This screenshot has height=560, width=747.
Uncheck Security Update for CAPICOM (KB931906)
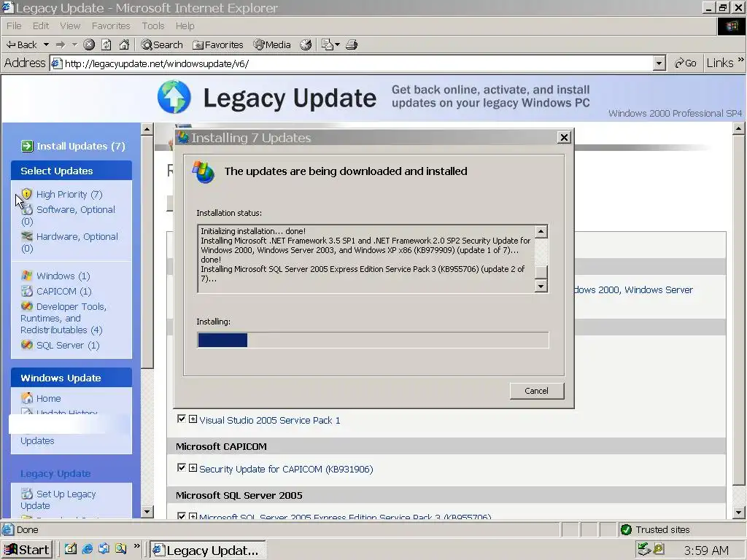tap(182, 467)
